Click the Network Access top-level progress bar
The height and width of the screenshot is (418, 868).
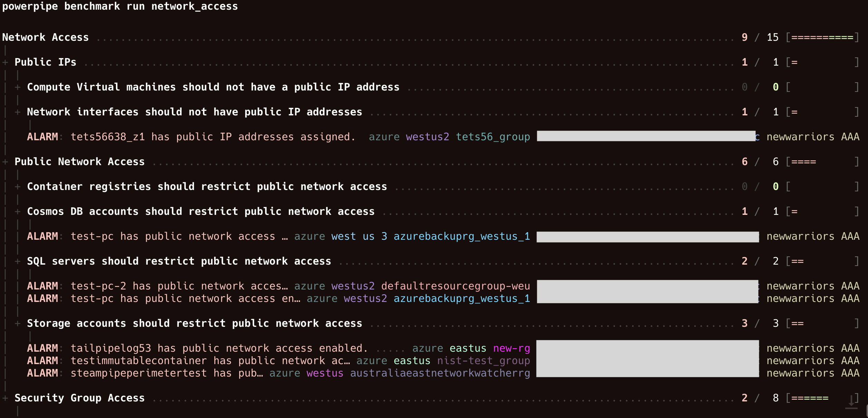(822, 38)
